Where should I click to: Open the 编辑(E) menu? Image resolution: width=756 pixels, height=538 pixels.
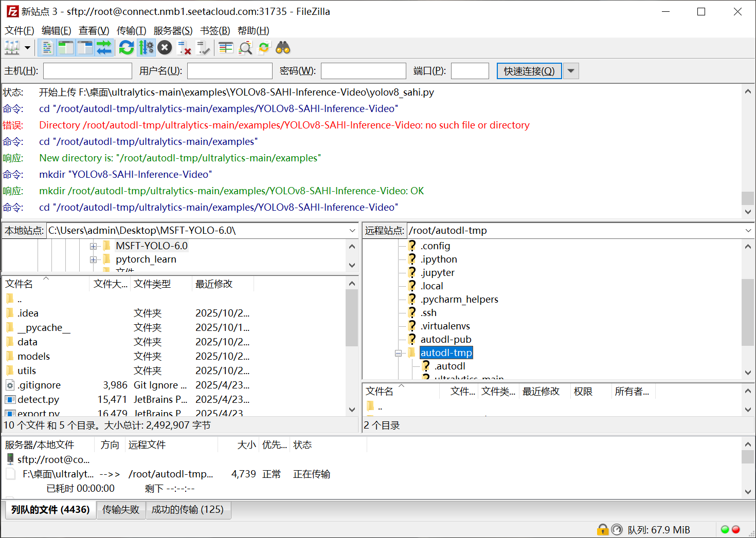pyautogui.click(x=57, y=31)
